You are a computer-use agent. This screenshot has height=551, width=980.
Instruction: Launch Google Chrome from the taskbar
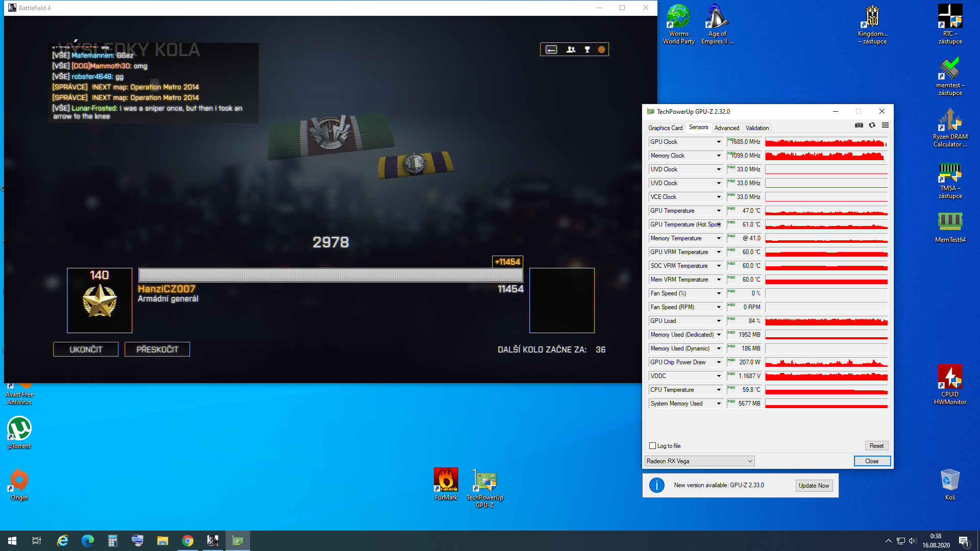[188, 541]
